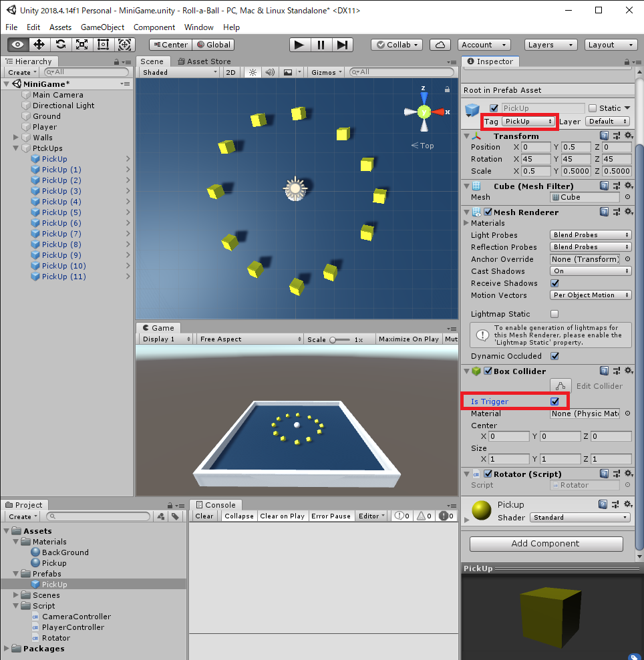The width and height of the screenshot is (644, 660).
Task: Select the Move tool in toolbar
Action: click(x=39, y=45)
